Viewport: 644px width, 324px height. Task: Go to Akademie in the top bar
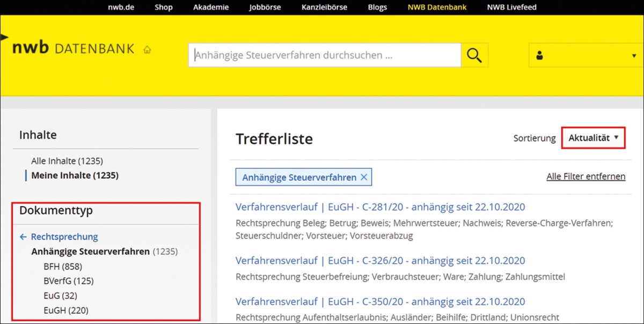tap(211, 8)
